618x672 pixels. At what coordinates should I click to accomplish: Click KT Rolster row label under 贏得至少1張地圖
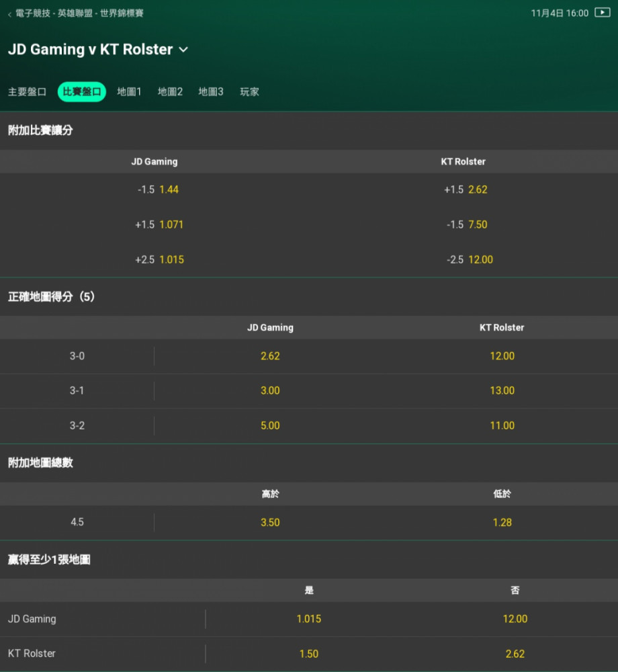(x=32, y=654)
